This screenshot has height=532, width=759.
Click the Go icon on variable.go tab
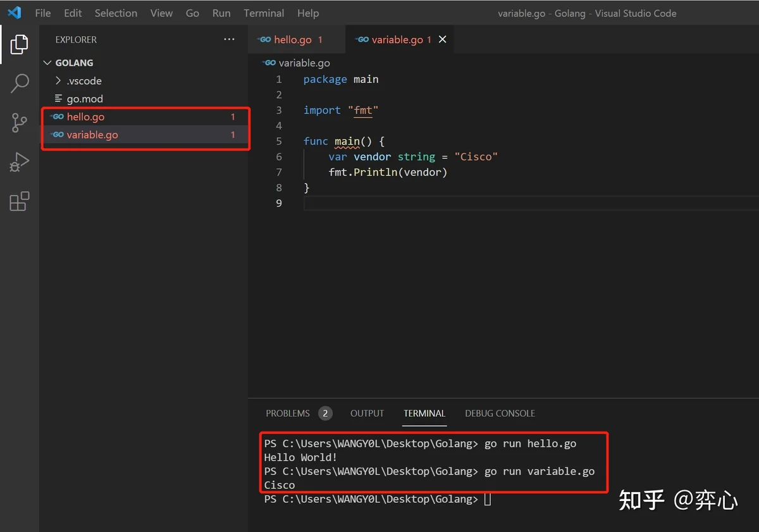[362, 39]
